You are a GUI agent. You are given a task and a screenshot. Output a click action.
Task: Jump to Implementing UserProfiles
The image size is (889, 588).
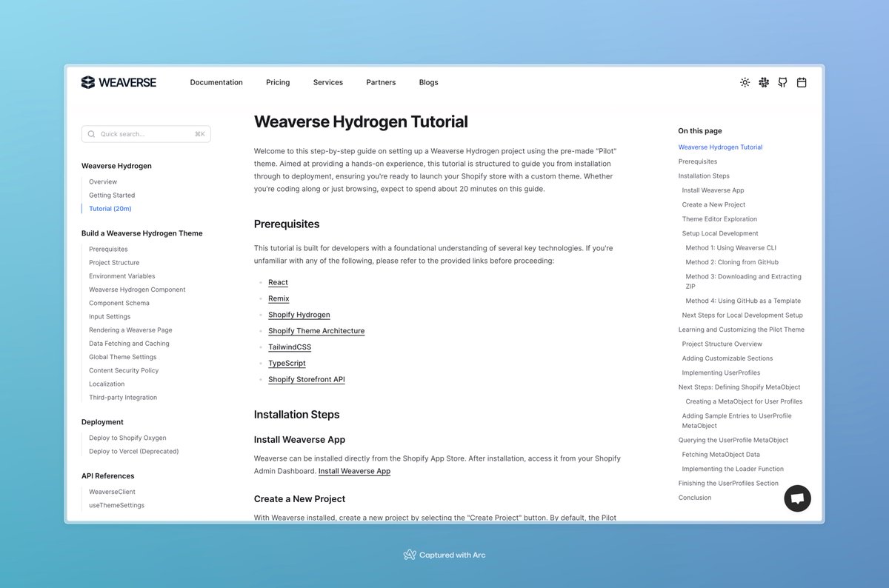[x=721, y=372]
